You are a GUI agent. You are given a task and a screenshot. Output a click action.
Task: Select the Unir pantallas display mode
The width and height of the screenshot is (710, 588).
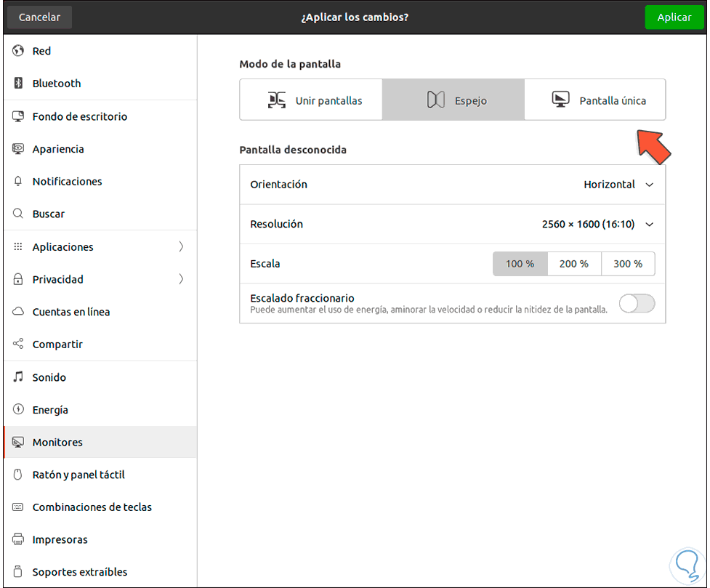[311, 100]
